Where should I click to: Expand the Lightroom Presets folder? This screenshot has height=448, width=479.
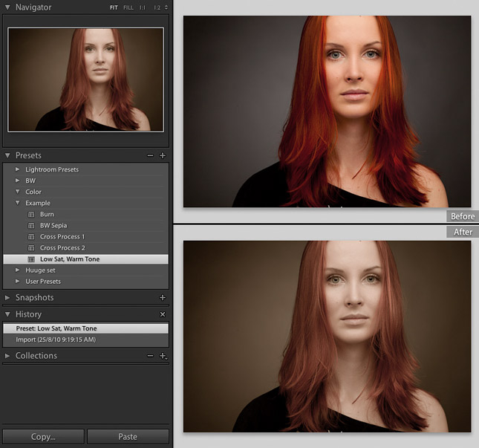[x=18, y=169]
